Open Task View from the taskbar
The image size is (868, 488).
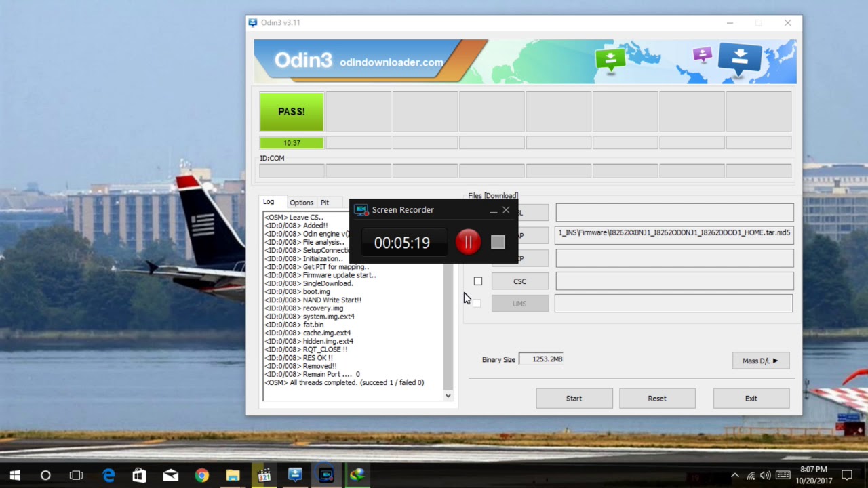click(76, 475)
